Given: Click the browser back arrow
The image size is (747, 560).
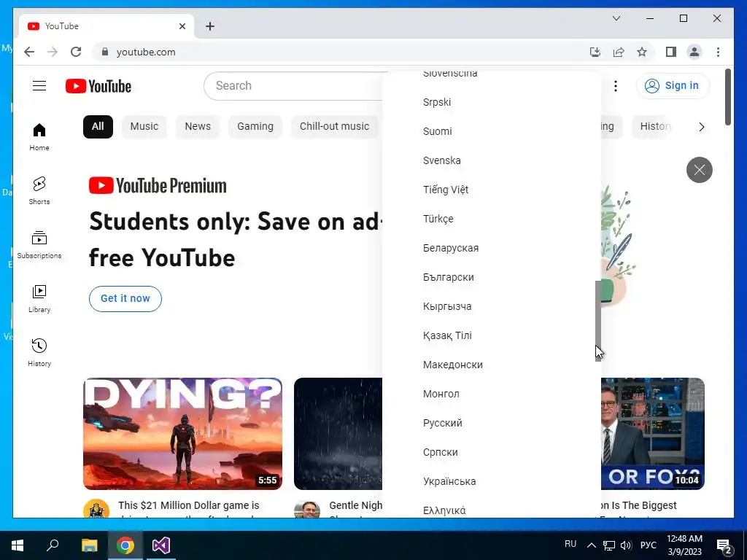Looking at the screenshot, I should pyautogui.click(x=29, y=52).
